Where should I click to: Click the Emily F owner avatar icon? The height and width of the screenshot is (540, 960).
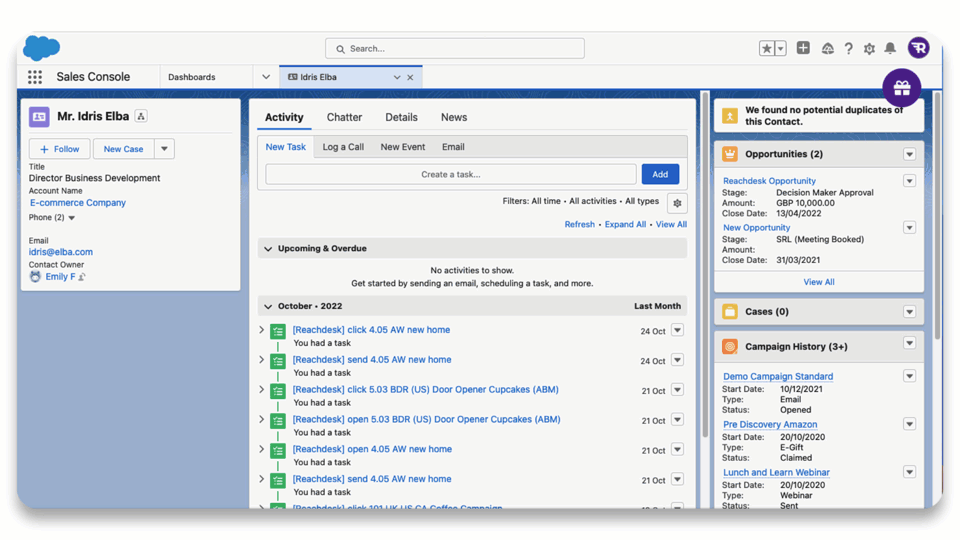point(36,277)
